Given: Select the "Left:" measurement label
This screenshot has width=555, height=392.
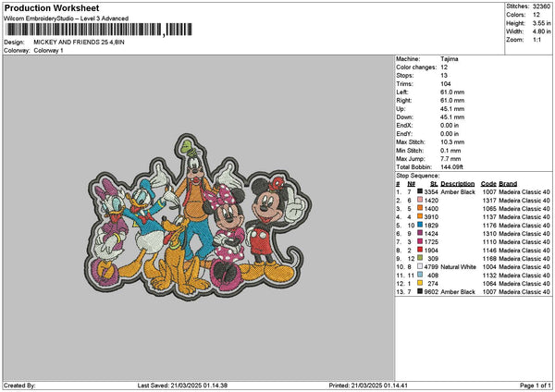Looking at the screenshot, I should tap(402, 92).
